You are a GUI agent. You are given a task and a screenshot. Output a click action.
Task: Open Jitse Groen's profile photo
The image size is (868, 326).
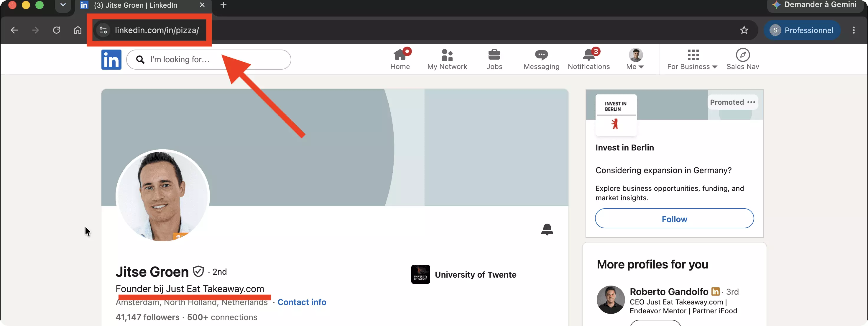pos(163,196)
